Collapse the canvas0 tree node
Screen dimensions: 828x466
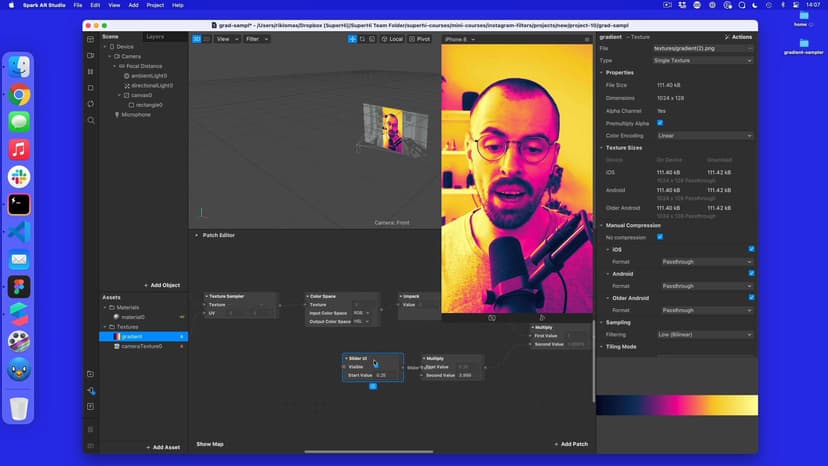[x=119, y=95]
